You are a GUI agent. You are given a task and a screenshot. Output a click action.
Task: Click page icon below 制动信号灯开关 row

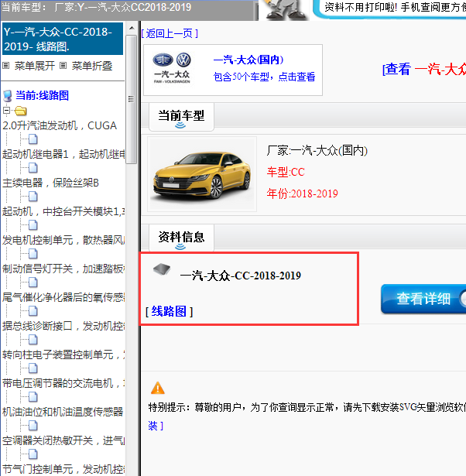point(33,283)
